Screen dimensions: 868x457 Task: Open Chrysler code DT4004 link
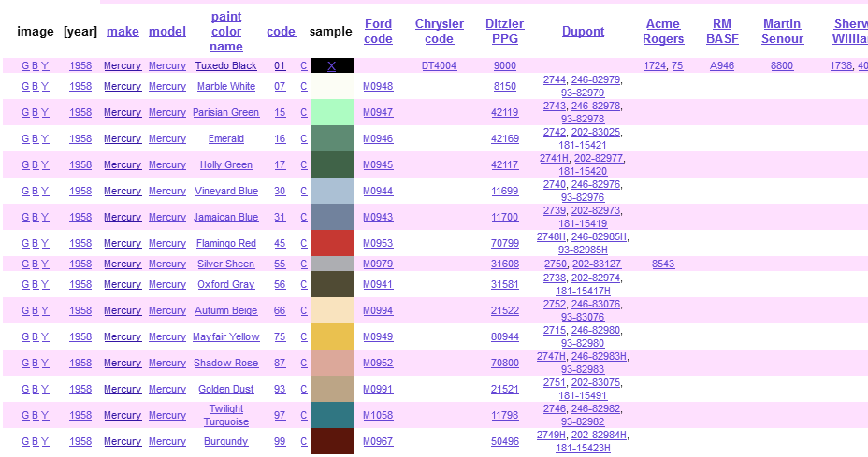pyautogui.click(x=439, y=65)
